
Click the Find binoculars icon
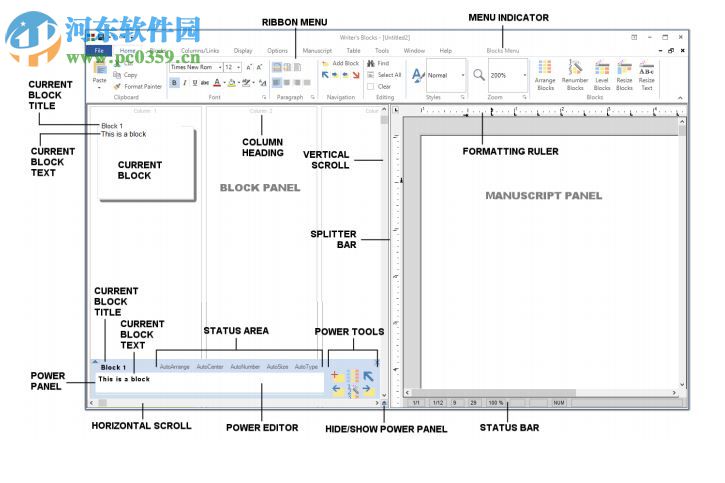(x=371, y=63)
